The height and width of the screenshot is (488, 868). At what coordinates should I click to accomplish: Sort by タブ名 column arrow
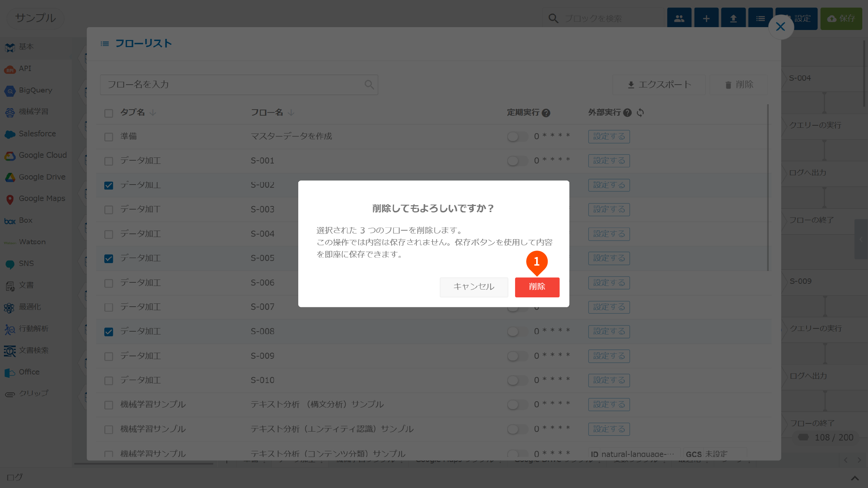click(153, 112)
